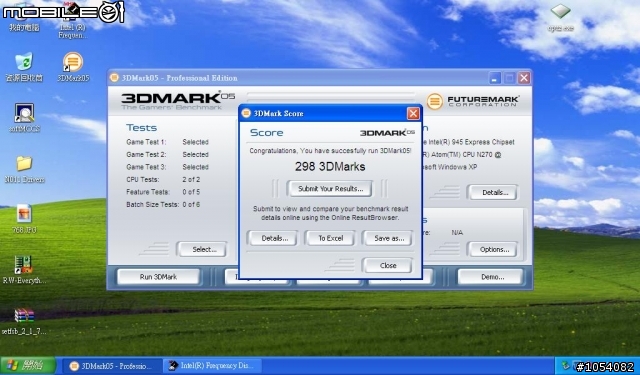Click Submit Your Results button

pyautogui.click(x=330, y=189)
